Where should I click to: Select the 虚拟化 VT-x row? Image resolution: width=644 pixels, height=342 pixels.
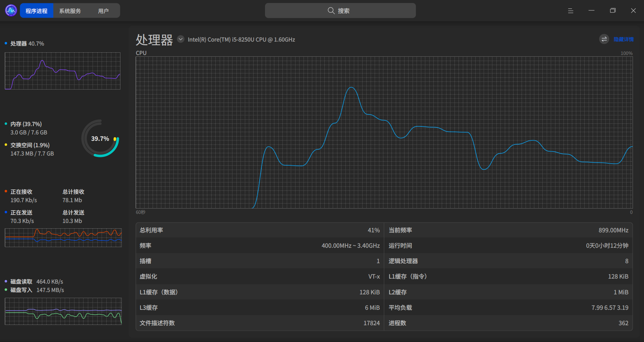pyautogui.click(x=260, y=277)
